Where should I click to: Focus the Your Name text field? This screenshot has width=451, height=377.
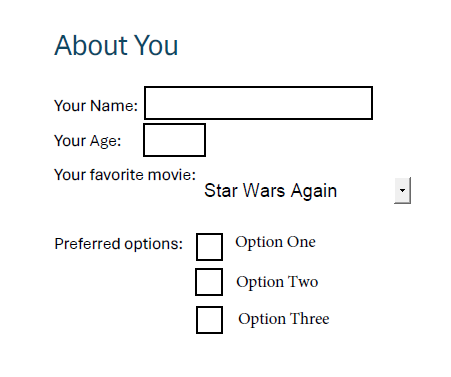pos(258,103)
